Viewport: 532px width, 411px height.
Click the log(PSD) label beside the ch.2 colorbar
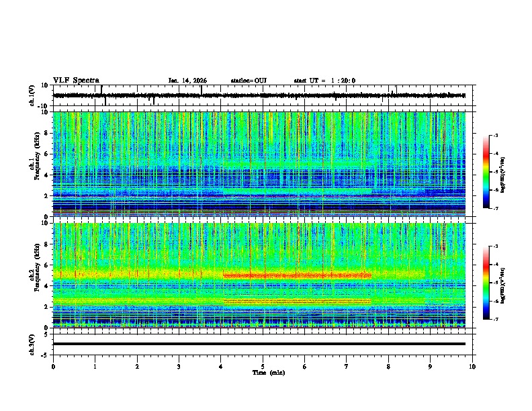(503, 285)
